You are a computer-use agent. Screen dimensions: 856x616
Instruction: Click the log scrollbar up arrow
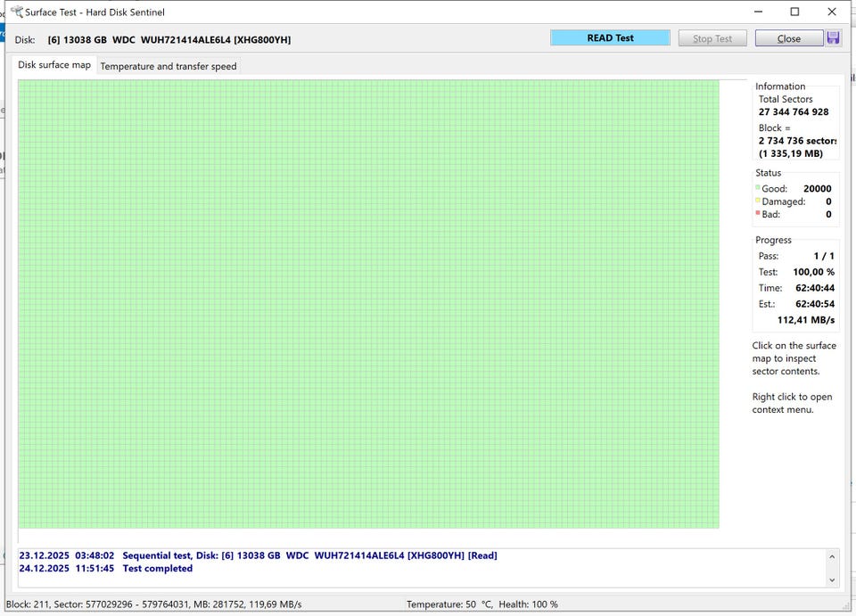click(x=831, y=556)
